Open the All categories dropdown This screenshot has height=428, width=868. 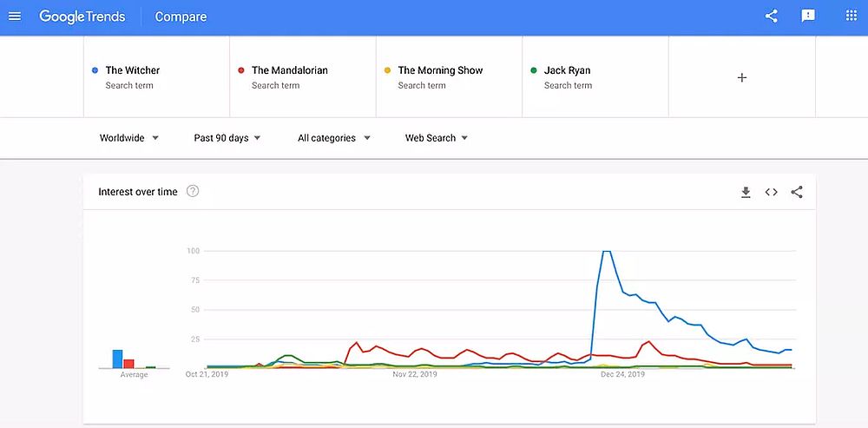[x=334, y=138]
